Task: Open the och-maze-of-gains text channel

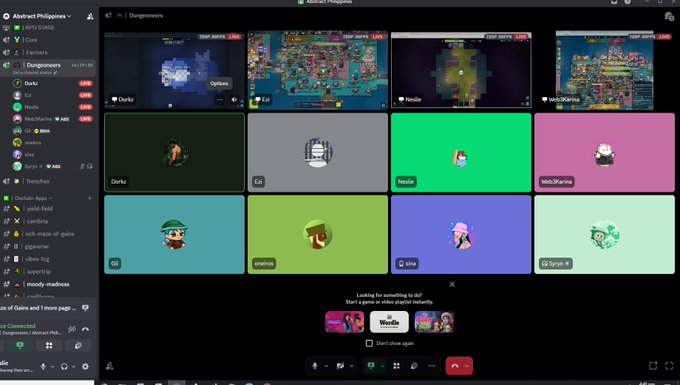Action: [x=48, y=234]
